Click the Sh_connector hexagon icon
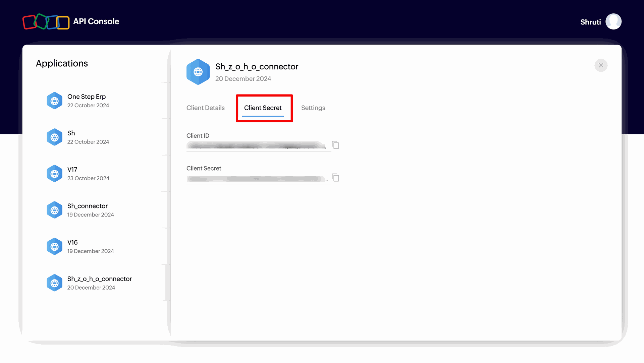Viewport: 644px width, 363px height. click(x=54, y=210)
